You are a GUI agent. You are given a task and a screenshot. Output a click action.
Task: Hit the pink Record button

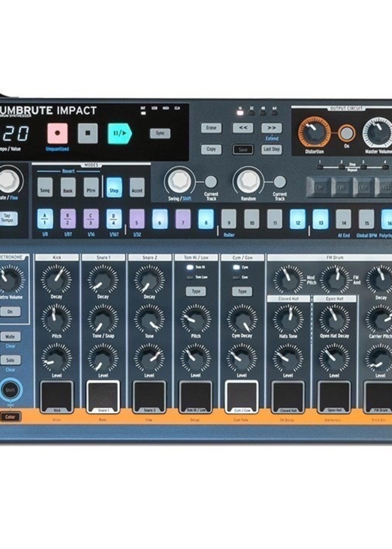pos(57,133)
